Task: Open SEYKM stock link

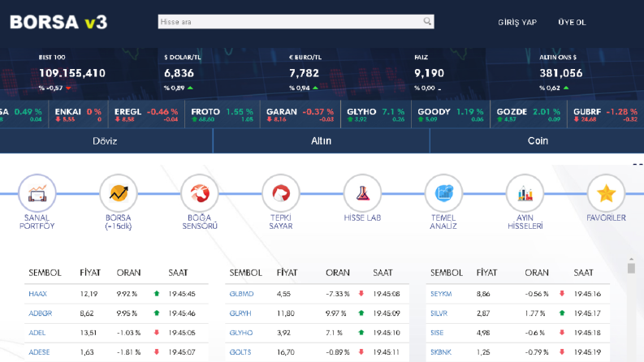Action: click(441, 294)
